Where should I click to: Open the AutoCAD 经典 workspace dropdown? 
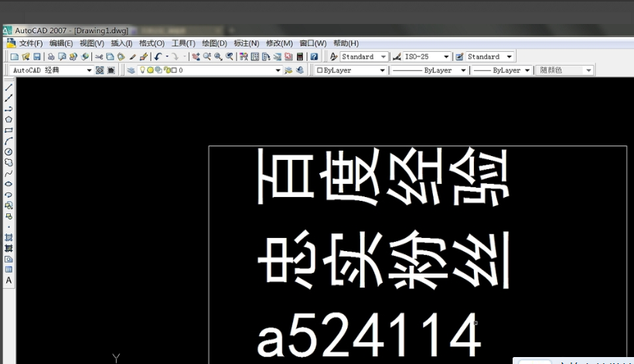(89, 70)
